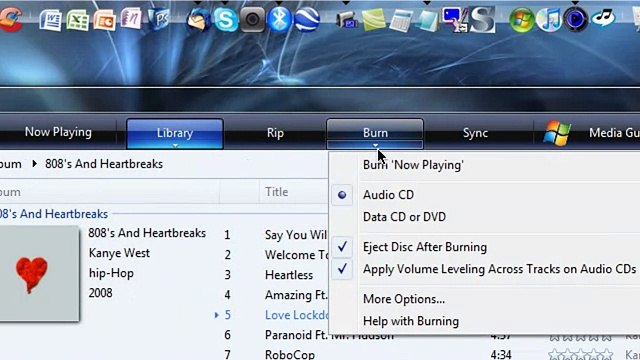Open OneNote from the dock
This screenshot has width=640, height=360.
(131, 18)
